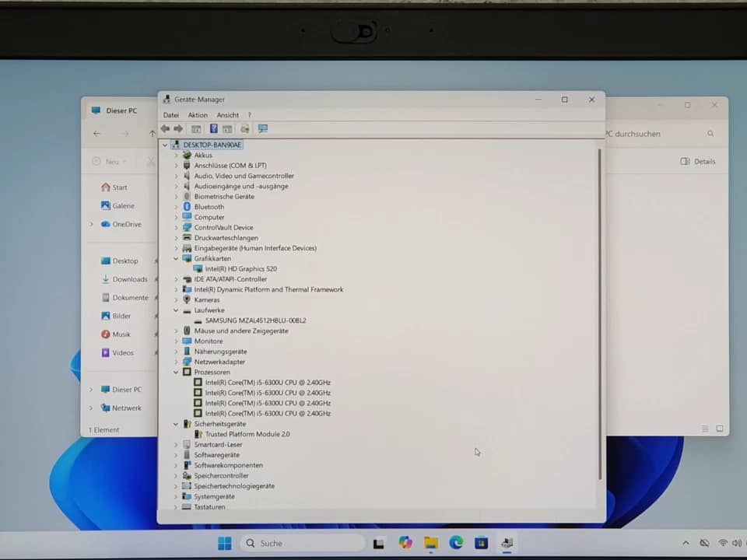Click the Back arrow in Geräte-Manager toolbar
Image resolution: width=747 pixels, height=560 pixels.
(165, 128)
